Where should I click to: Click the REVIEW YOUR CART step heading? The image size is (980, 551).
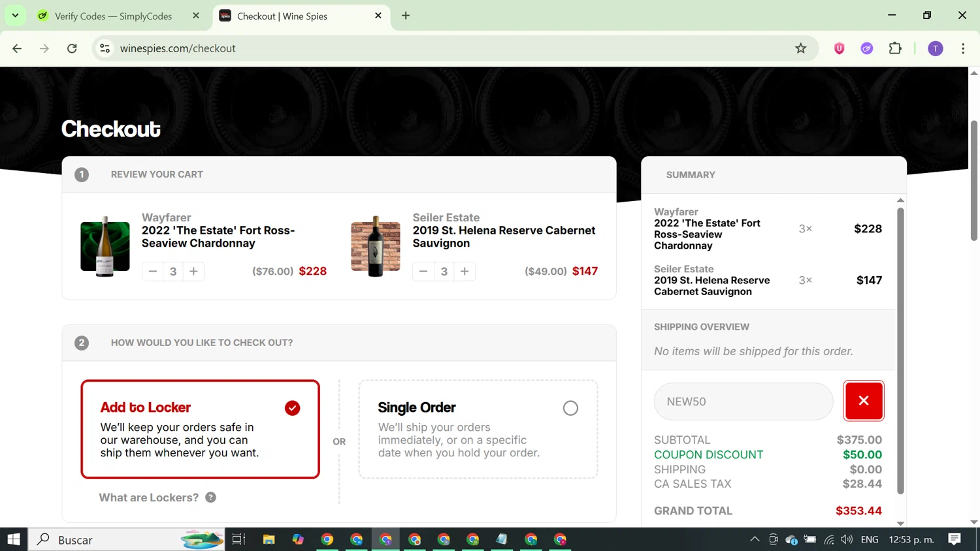[157, 174]
